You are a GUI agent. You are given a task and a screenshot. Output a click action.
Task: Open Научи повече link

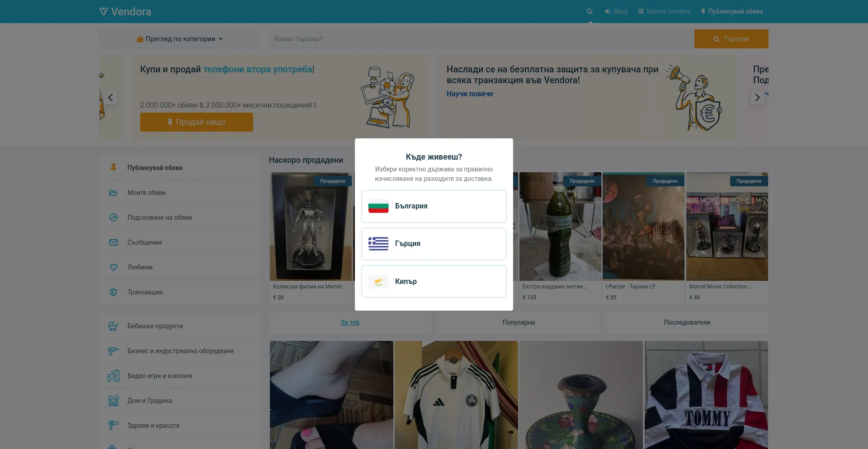(470, 94)
